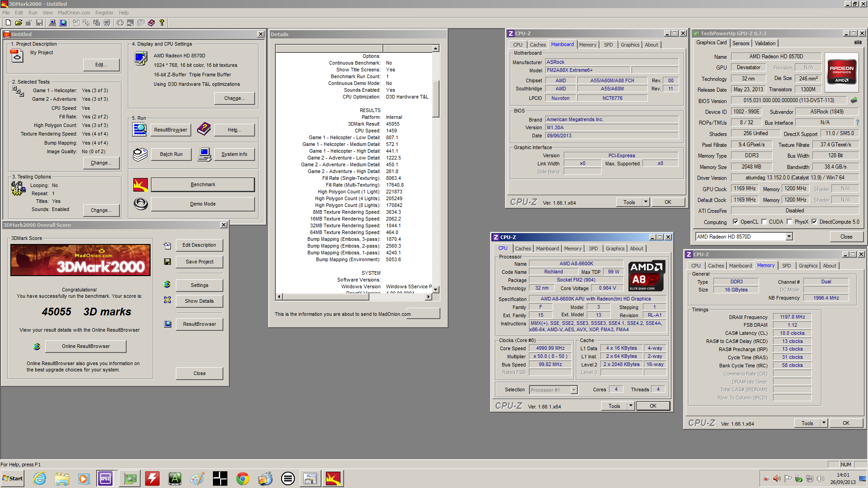The image size is (868, 488).
Task: Open Graphics tab in Memory CPU-Z window
Action: coord(808,266)
